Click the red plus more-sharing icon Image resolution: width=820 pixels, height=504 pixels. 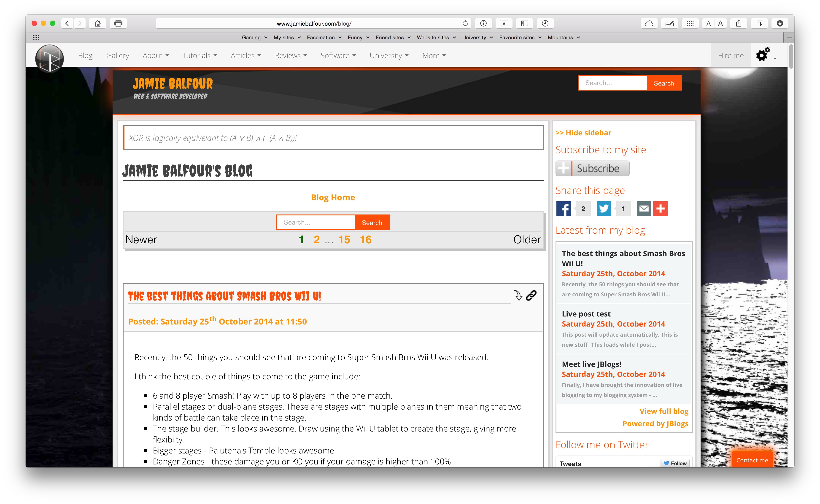tap(660, 209)
